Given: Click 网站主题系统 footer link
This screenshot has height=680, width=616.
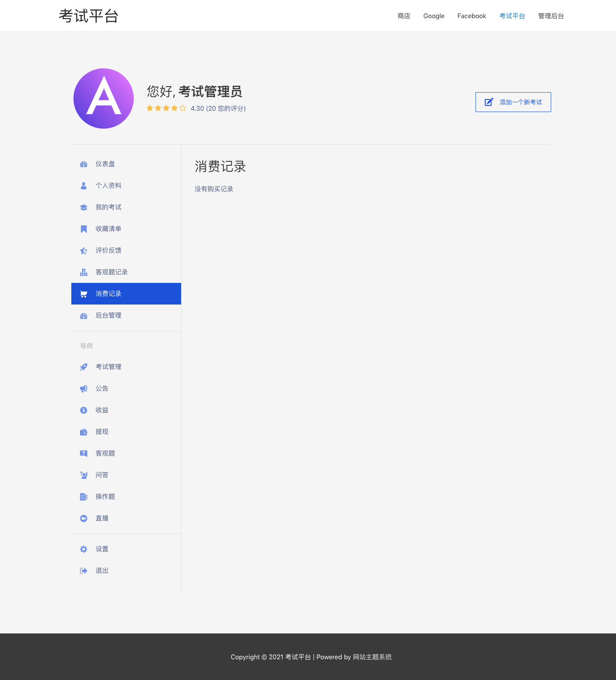Looking at the screenshot, I should tap(372, 657).
